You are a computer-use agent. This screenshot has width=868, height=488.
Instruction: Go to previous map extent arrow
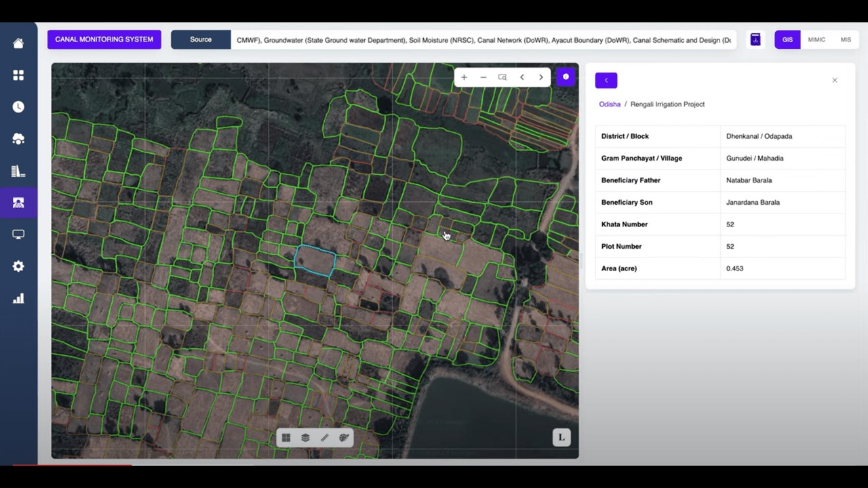pos(521,77)
